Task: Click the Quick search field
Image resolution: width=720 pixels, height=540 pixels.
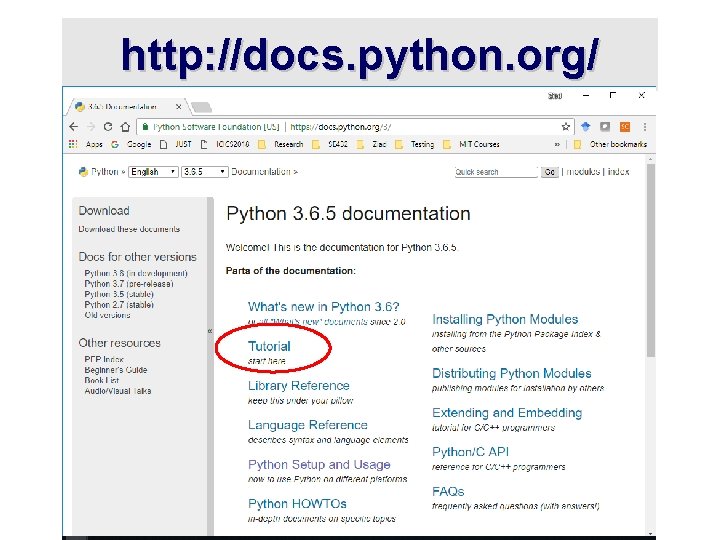Action: (x=495, y=172)
